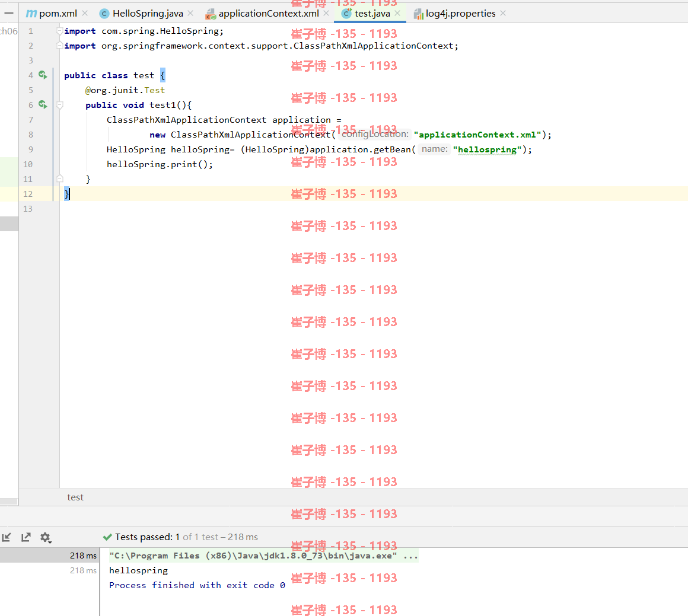Click 'ClassPathXmlApplicationContext application =' on line 7
This screenshot has width=688, height=616.
pos(224,120)
